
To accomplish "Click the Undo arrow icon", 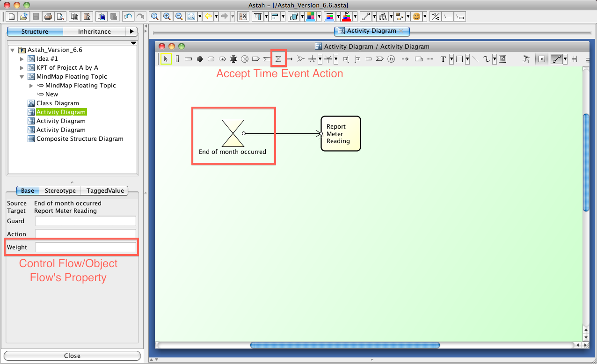I will pos(128,16).
